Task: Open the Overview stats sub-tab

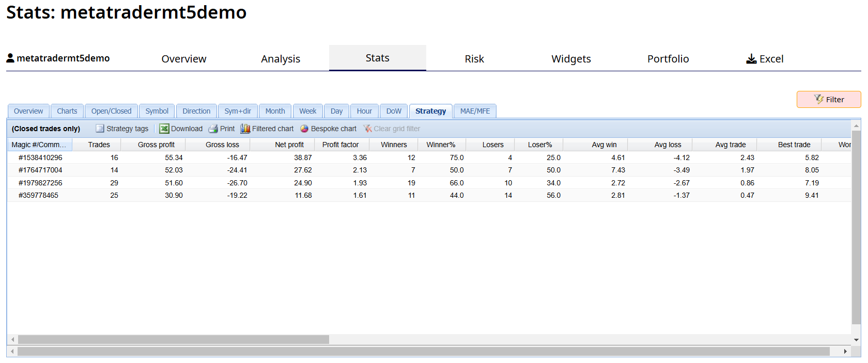Action: (28, 111)
